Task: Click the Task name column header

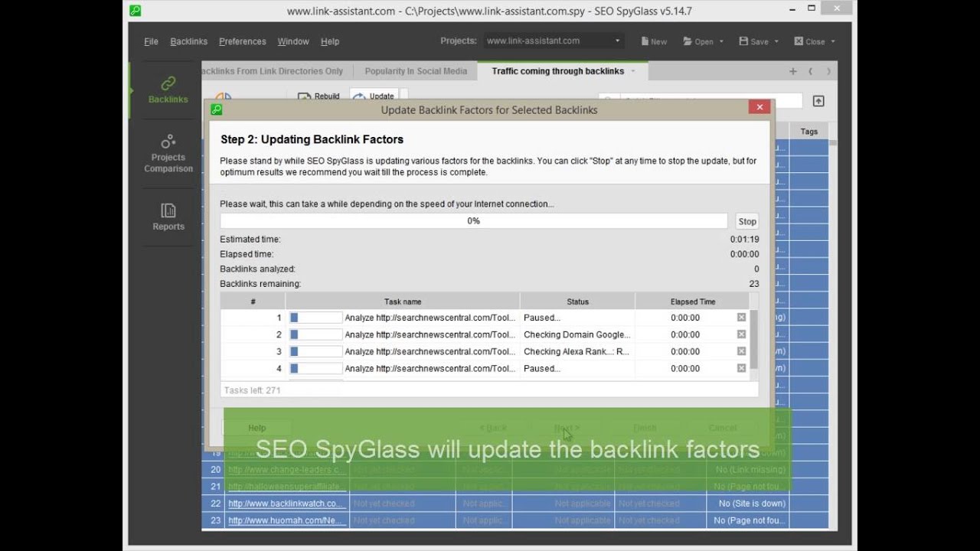Action: click(x=403, y=302)
